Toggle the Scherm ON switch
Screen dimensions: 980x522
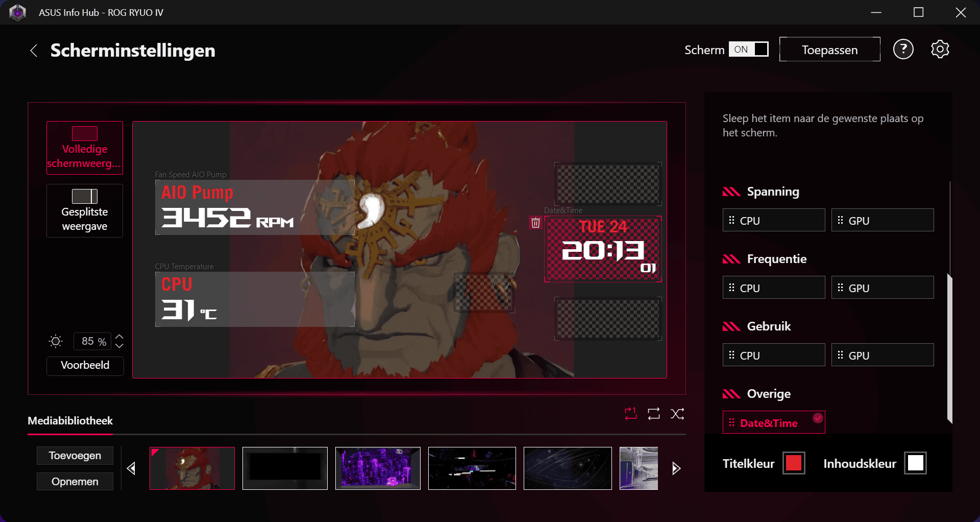[748, 50]
